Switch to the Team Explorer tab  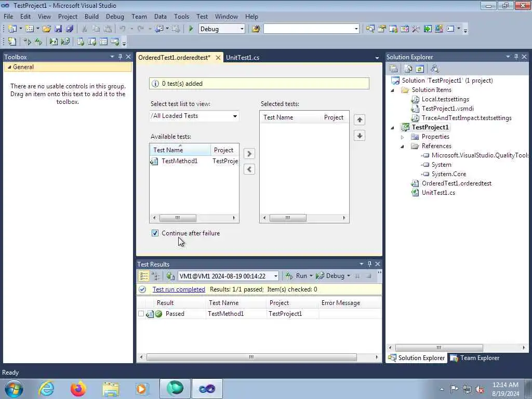(x=475, y=358)
